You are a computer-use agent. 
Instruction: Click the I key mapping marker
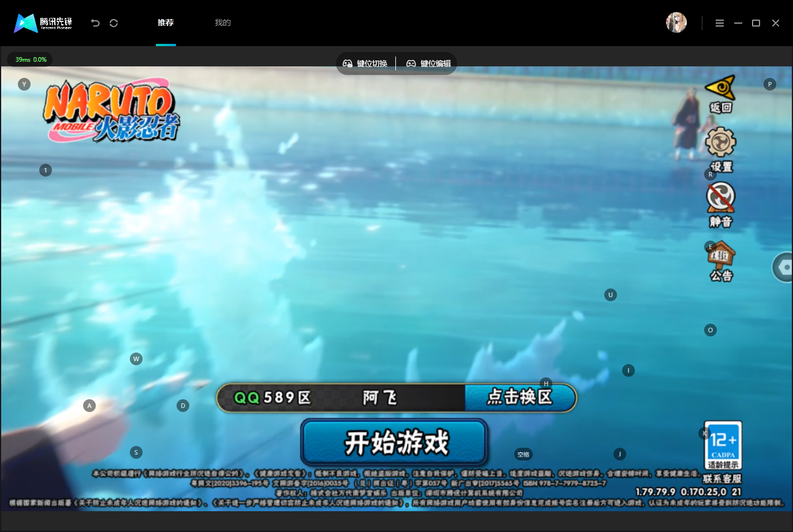point(629,370)
